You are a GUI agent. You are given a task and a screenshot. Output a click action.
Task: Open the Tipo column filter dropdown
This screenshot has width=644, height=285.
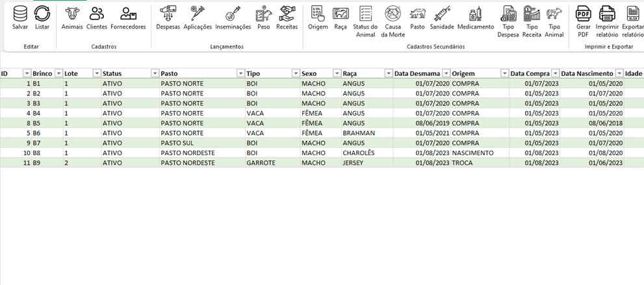pyautogui.click(x=296, y=73)
